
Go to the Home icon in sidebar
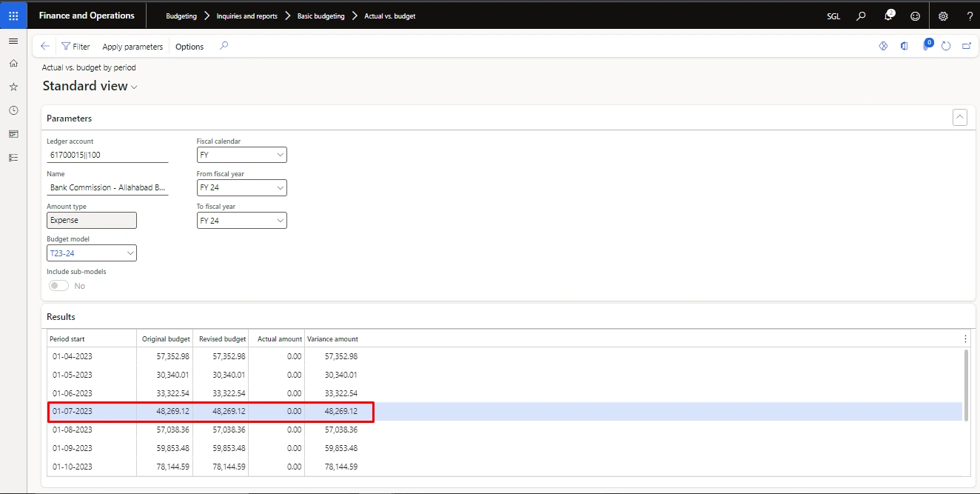click(13, 64)
